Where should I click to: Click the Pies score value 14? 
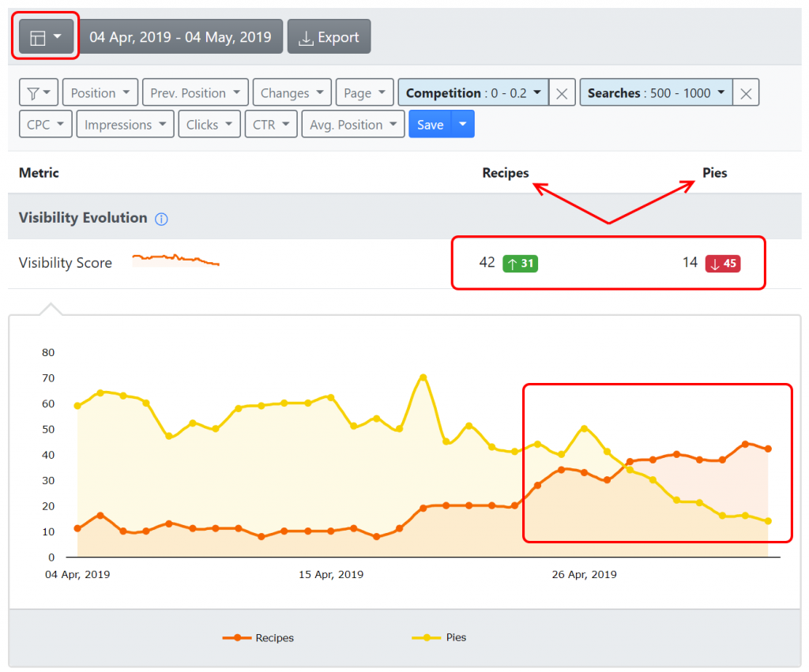click(690, 262)
